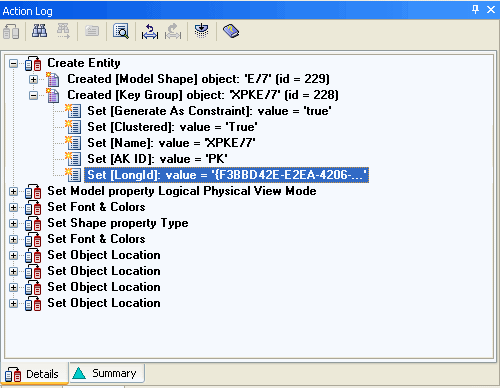The width and height of the screenshot is (500, 388).
Task: Open the view details magnifier toolbar icon
Action: coord(121,31)
